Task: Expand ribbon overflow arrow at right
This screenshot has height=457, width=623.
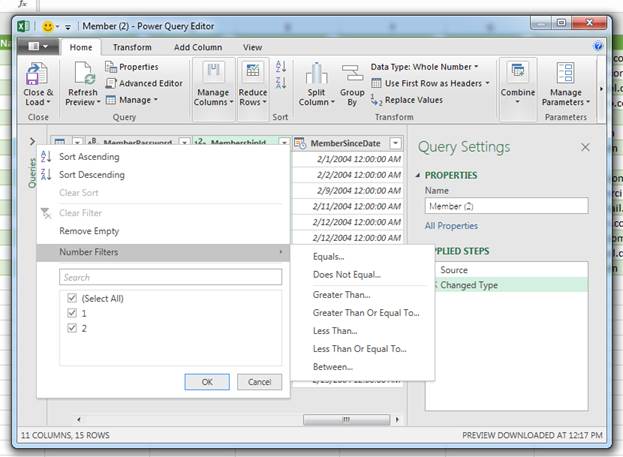Action: click(601, 89)
